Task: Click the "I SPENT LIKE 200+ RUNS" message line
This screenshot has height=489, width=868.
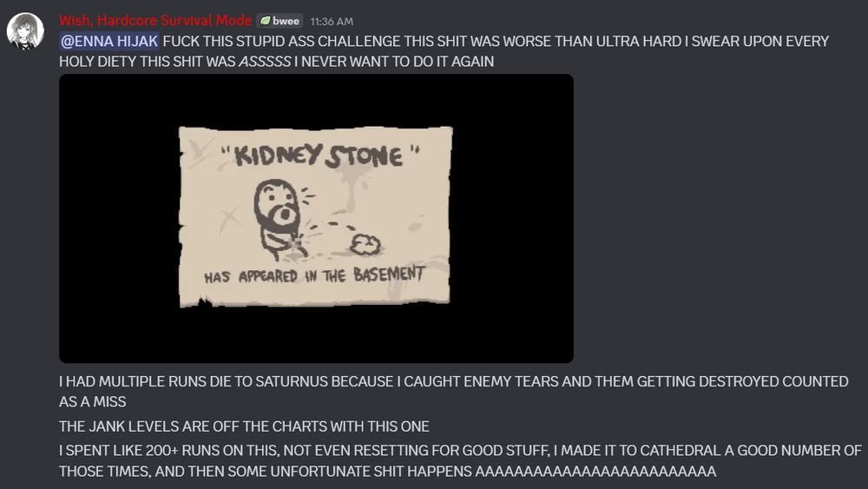Action: tap(460, 451)
